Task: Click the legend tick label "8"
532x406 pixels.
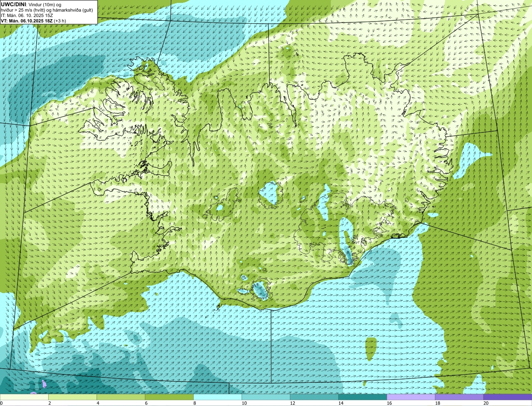Action: coord(194,403)
